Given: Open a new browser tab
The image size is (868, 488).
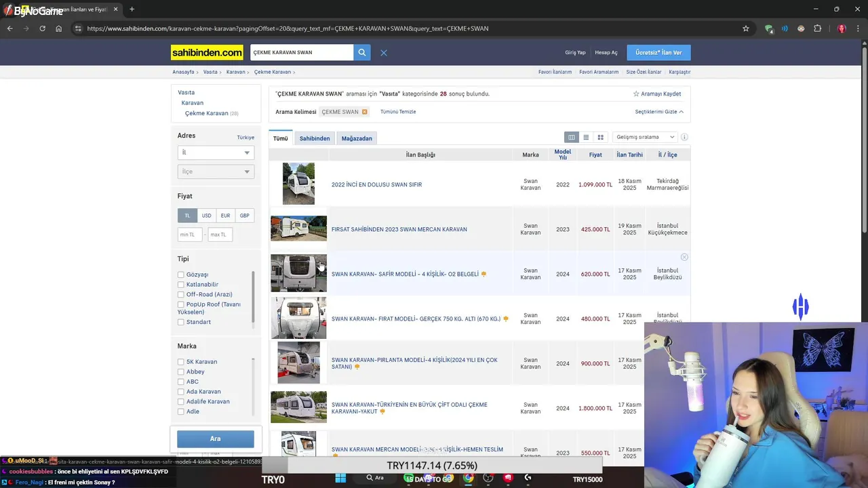Looking at the screenshot, I should coord(132,9).
